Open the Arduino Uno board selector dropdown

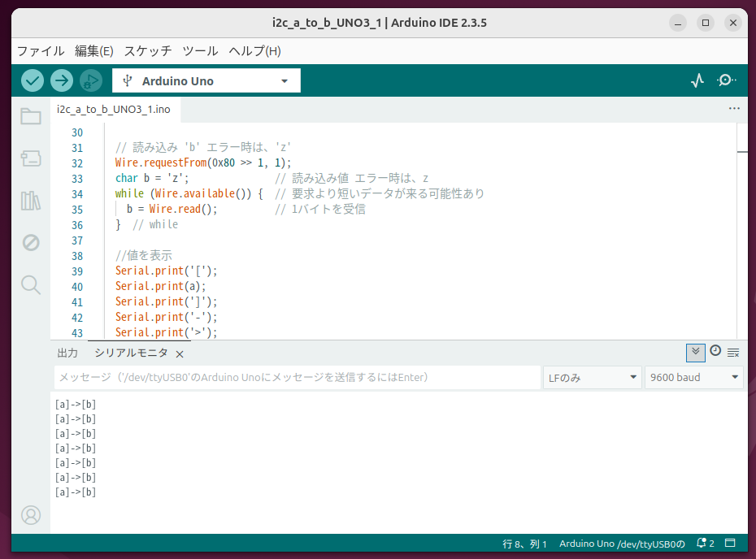(x=206, y=80)
